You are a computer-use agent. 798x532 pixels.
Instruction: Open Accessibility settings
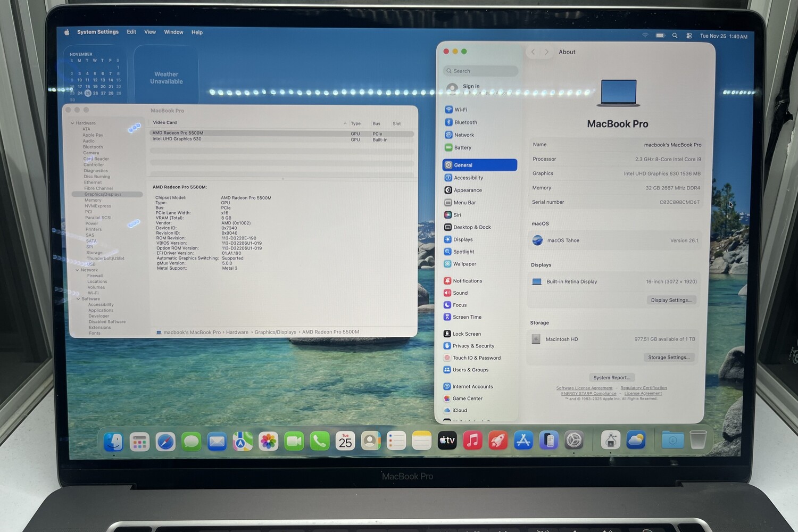468,178
